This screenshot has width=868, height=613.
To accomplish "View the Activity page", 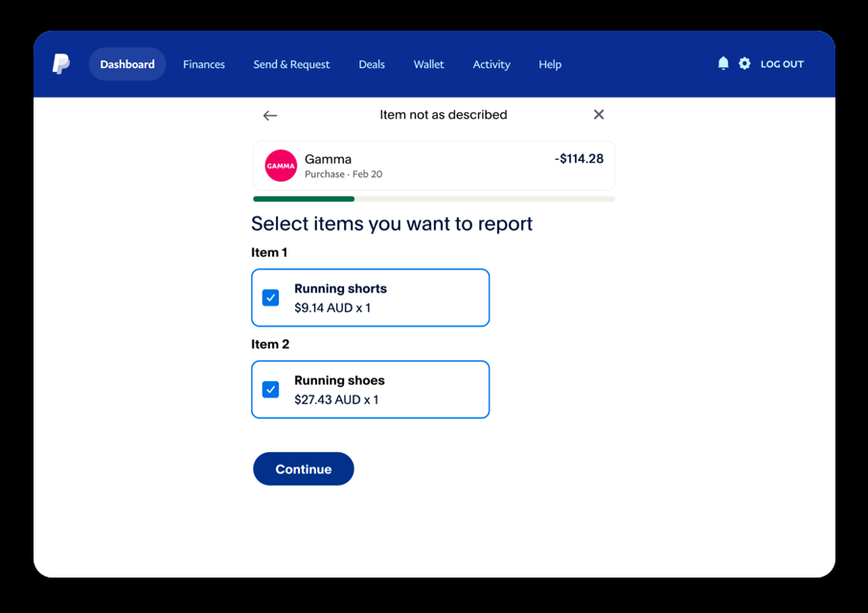I will tap(491, 64).
